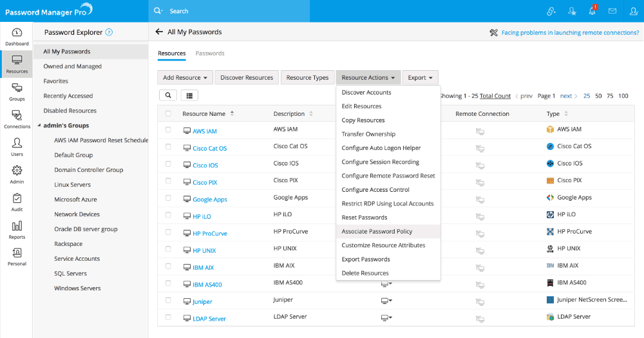Open the Reports sidebar icon

pyautogui.click(x=17, y=230)
